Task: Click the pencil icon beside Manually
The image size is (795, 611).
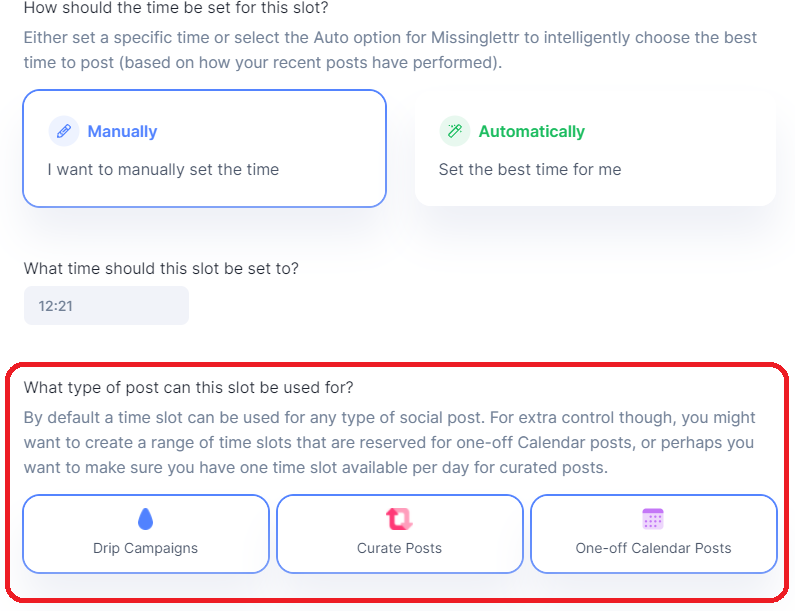Action: [64, 131]
